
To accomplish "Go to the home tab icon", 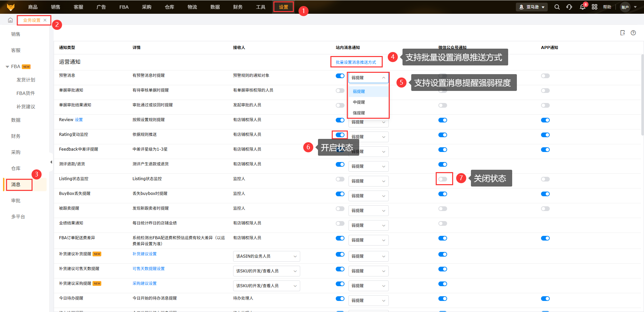I will click(10, 20).
